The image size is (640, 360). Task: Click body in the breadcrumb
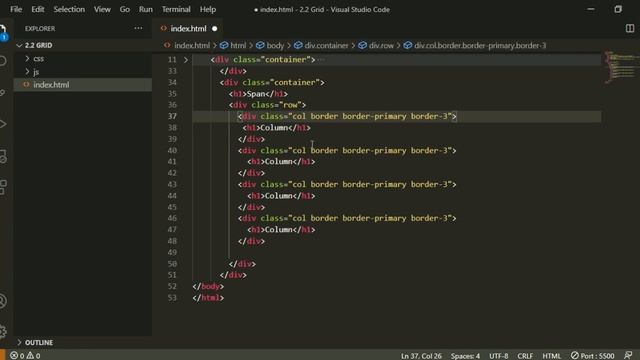275,45
